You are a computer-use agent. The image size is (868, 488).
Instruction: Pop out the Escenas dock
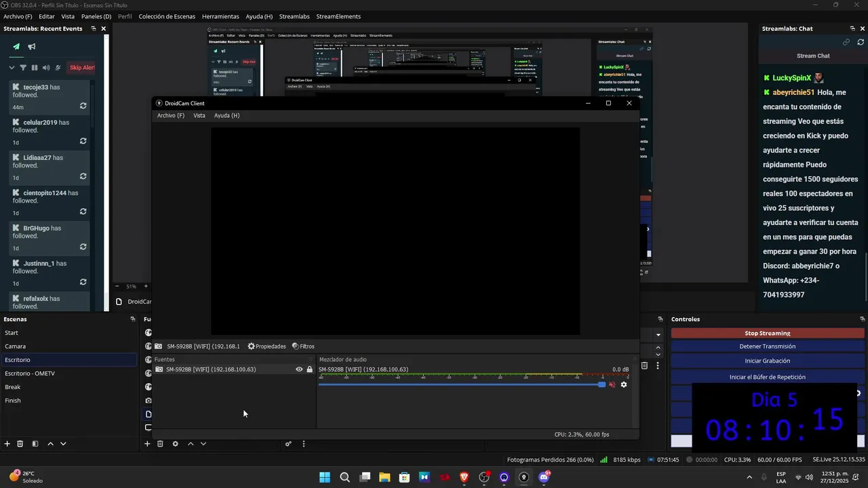point(133,319)
